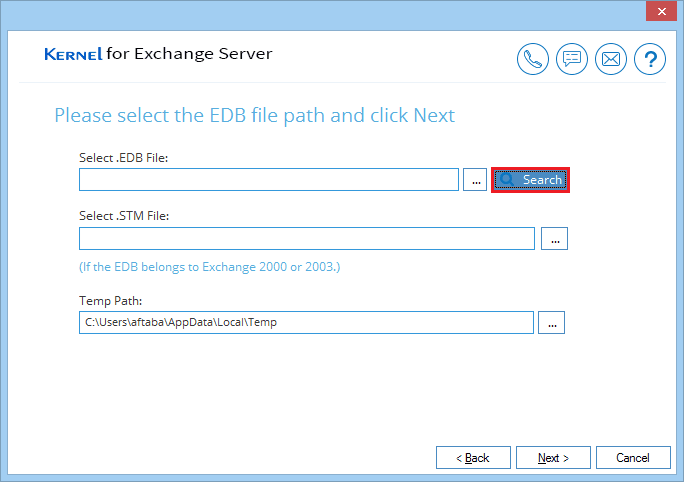Click the Kernel logo text
Image resolution: width=685 pixels, height=483 pixels.
click(x=73, y=54)
